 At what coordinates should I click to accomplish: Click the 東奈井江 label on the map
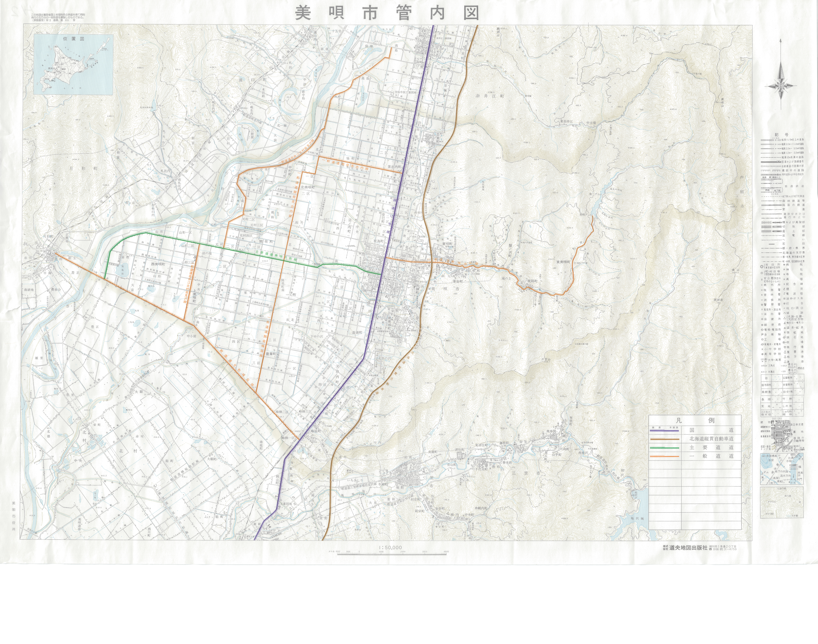567,121
